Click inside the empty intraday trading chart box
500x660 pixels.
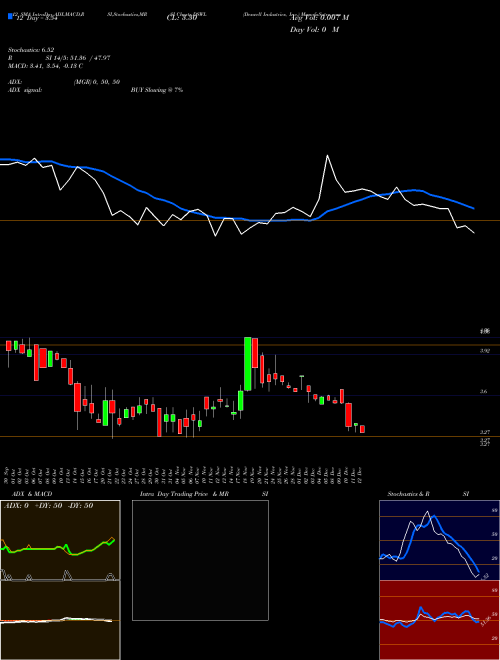click(x=200, y=560)
